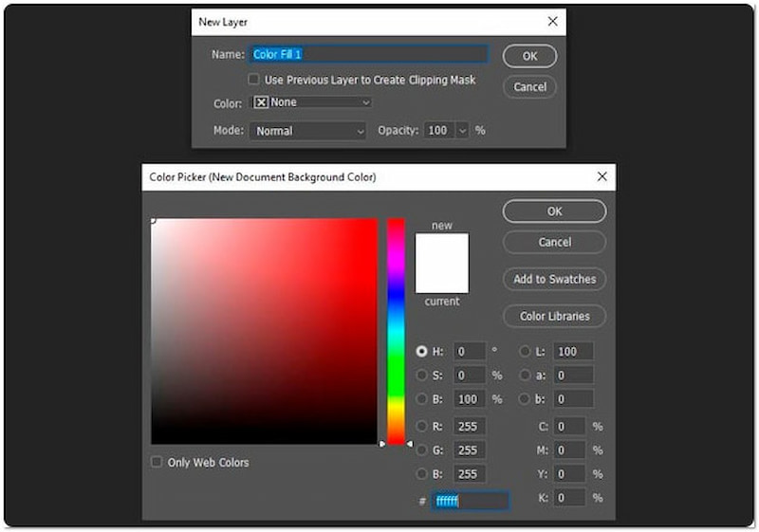The width and height of the screenshot is (759, 532).
Task: Expand the Mode dropdown showing Normal
Action: [308, 131]
